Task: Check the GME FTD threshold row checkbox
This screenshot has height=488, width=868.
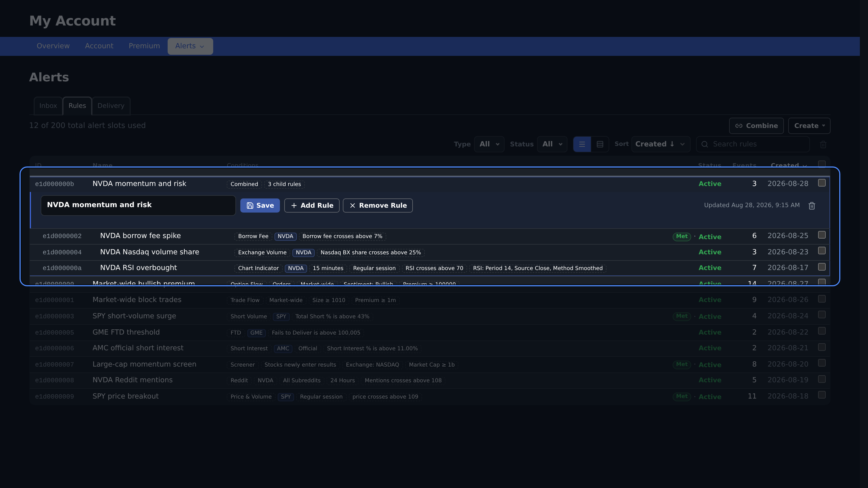Action: [822, 331]
